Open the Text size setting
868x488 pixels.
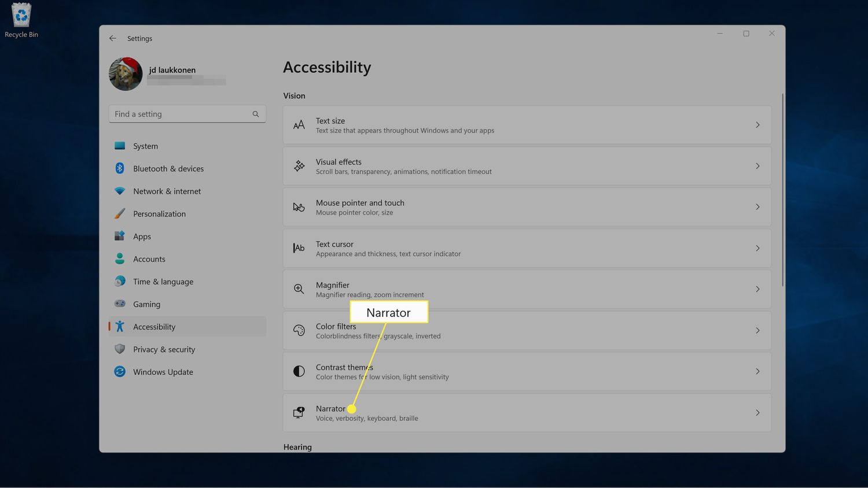(527, 125)
